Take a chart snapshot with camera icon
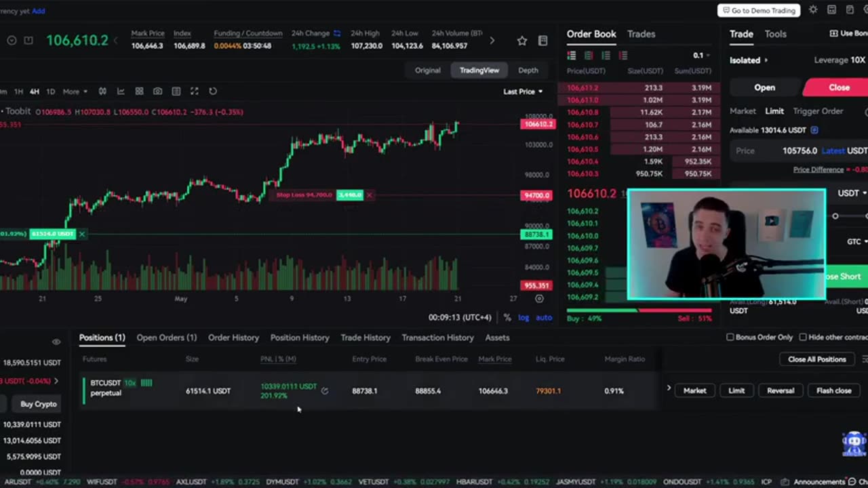 (157, 91)
